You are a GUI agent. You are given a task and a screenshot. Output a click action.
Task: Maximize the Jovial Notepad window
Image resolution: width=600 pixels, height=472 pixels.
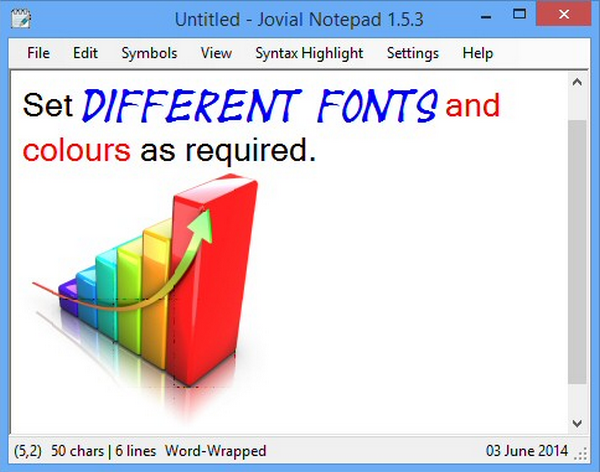click(519, 15)
